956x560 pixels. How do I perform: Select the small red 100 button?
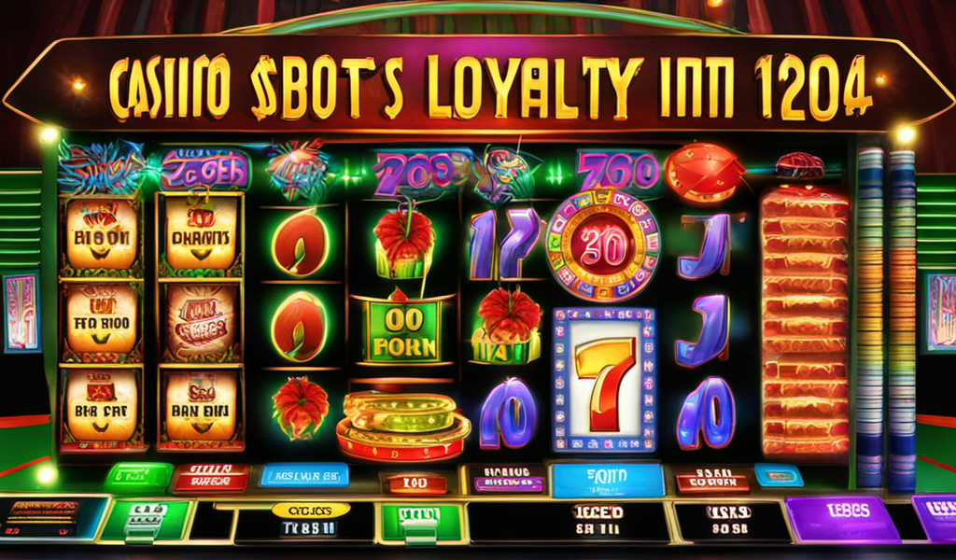pyautogui.click(x=414, y=483)
